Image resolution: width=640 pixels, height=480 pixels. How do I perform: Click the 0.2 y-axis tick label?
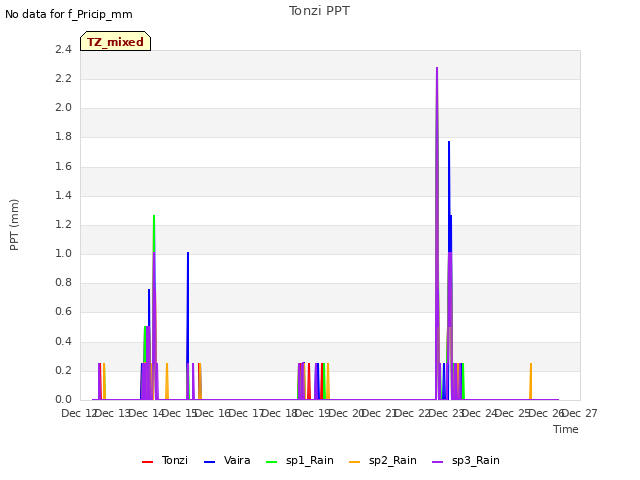click(x=63, y=370)
